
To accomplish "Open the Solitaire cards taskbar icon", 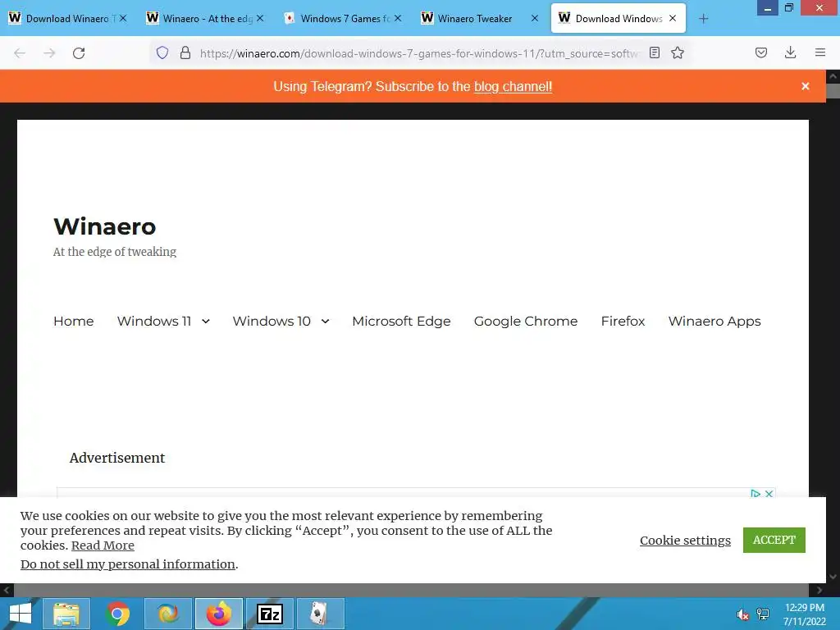I will [321, 614].
